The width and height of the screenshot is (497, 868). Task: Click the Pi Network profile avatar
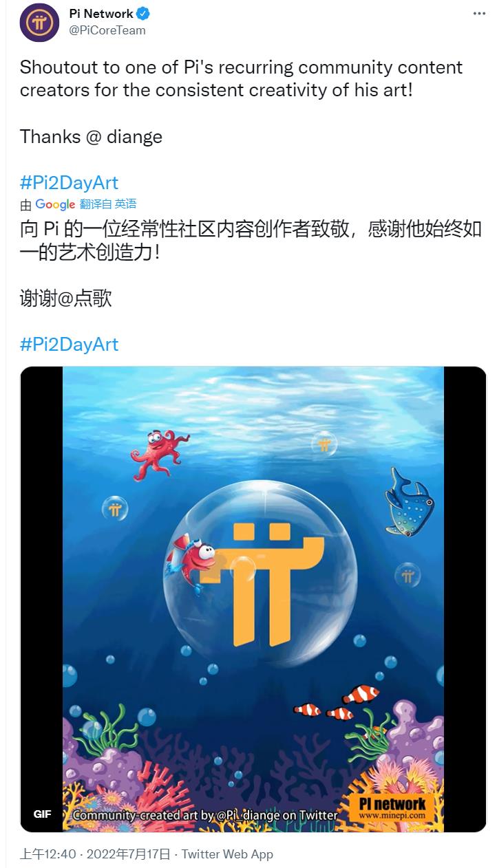39,22
